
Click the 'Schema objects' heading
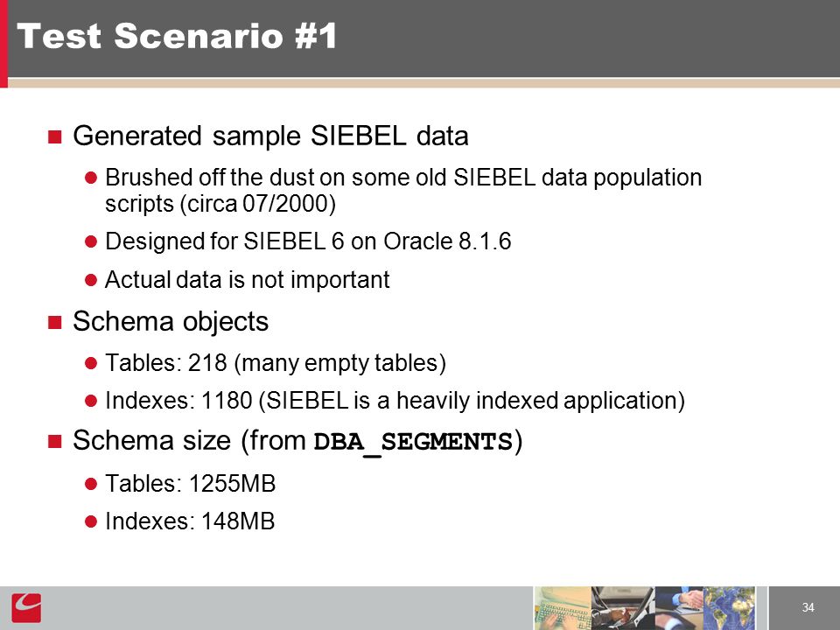[171, 321]
